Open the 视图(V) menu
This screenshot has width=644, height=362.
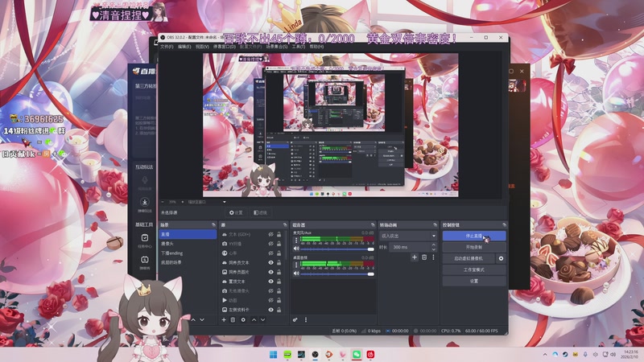[202, 47]
